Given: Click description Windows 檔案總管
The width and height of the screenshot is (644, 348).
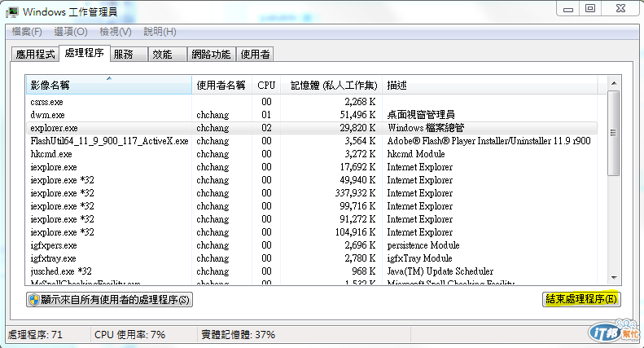Looking at the screenshot, I should click(426, 128).
